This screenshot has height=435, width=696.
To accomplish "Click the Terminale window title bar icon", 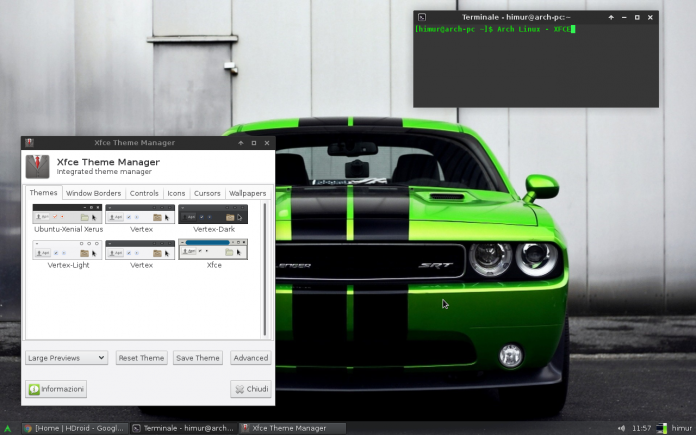I will point(422,17).
